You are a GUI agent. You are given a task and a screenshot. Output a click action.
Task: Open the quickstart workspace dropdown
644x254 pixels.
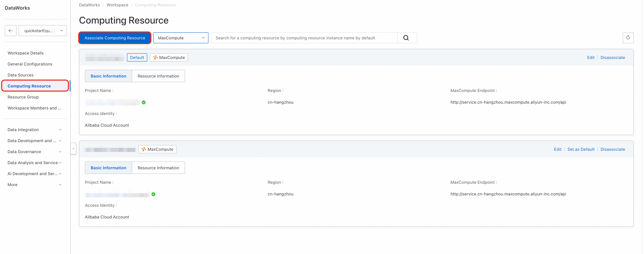(42, 30)
